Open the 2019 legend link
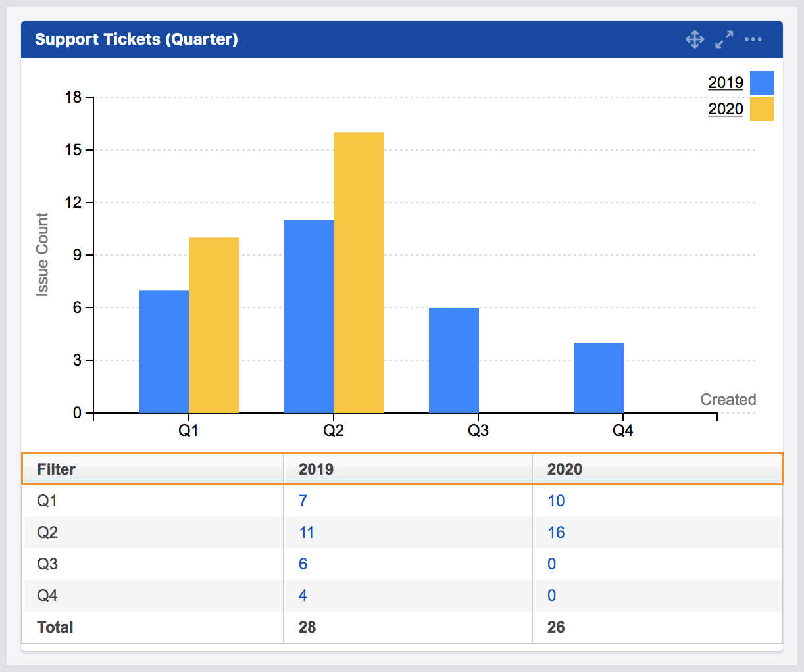804x672 pixels. [725, 82]
